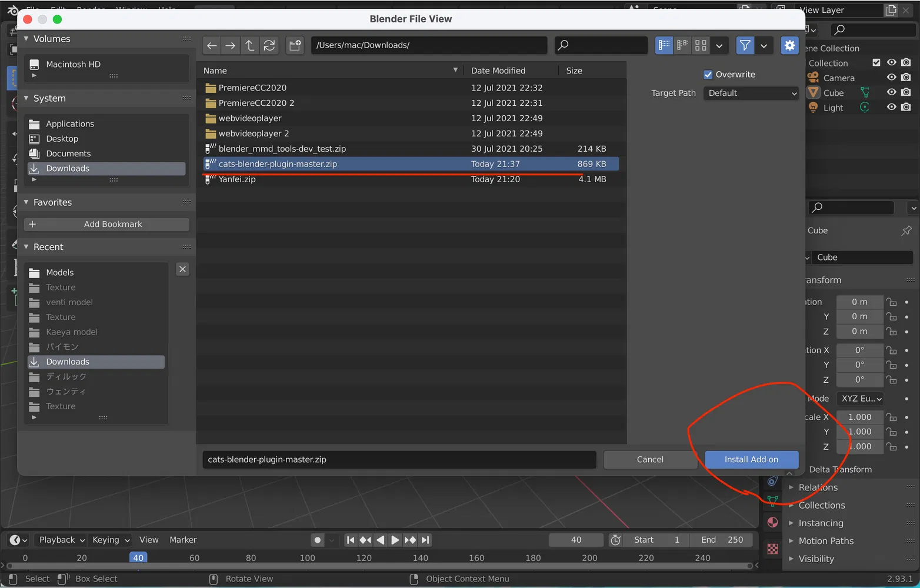Select Yanfei.zip in the file list
The width and height of the screenshot is (920, 588).
click(237, 179)
